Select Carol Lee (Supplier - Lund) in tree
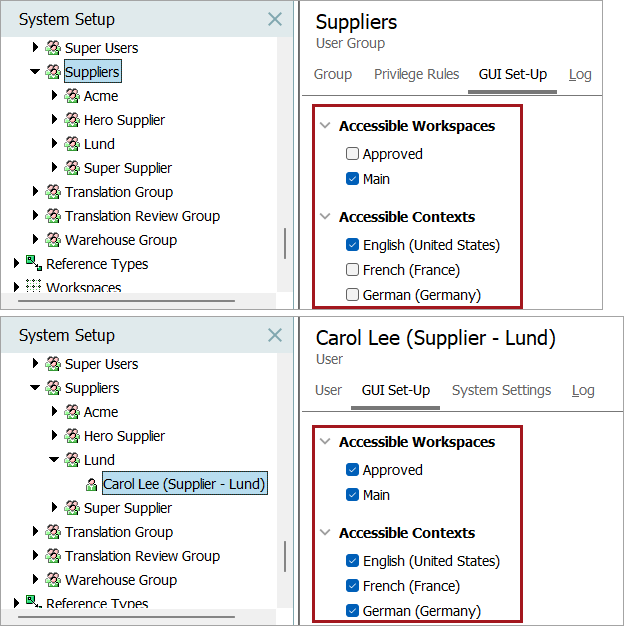The image size is (624, 626). pyautogui.click(x=184, y=484)
